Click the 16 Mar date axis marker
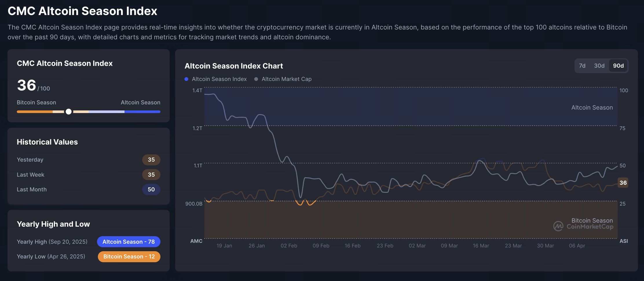Image resolution: width=644 pixels, height=281 pixels. (481, 246)
